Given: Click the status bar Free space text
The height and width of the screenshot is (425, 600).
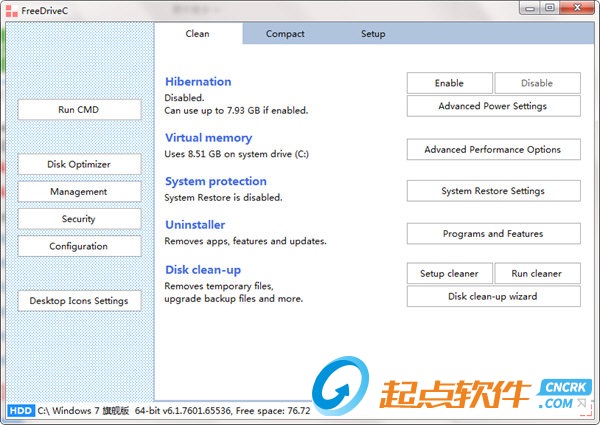Looking at the screenshot, I should pyautogui.click(x=273, y=411).
